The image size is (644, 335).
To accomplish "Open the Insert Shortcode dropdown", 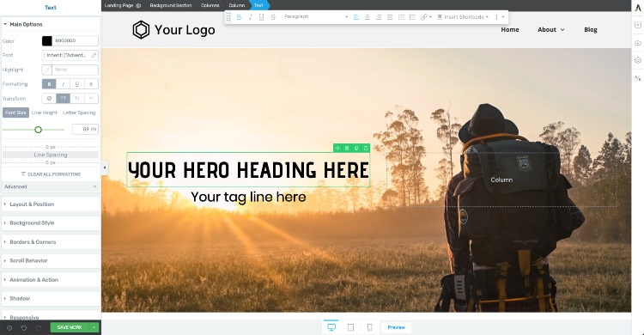I will click(463, 17).
